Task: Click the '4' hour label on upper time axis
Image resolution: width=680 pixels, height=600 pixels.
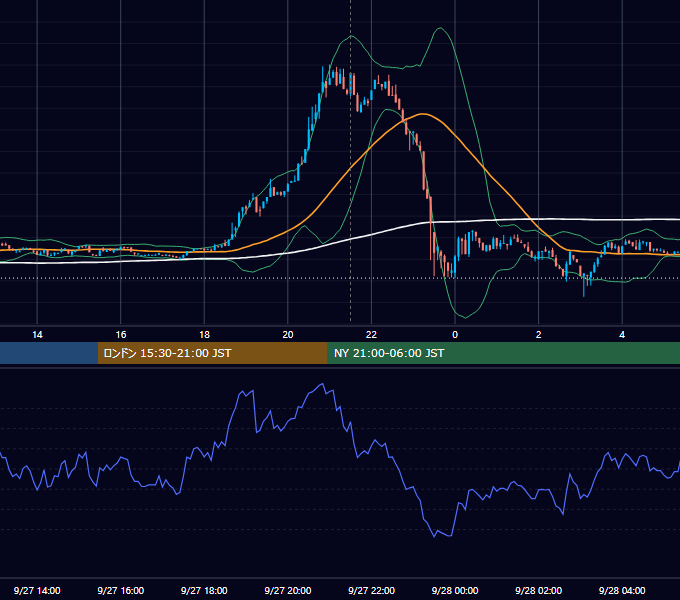Action: [x=622, y=335]
